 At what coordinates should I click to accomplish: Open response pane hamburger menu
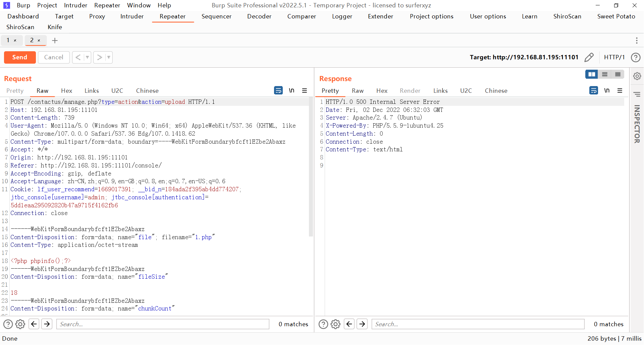[620, 90]
